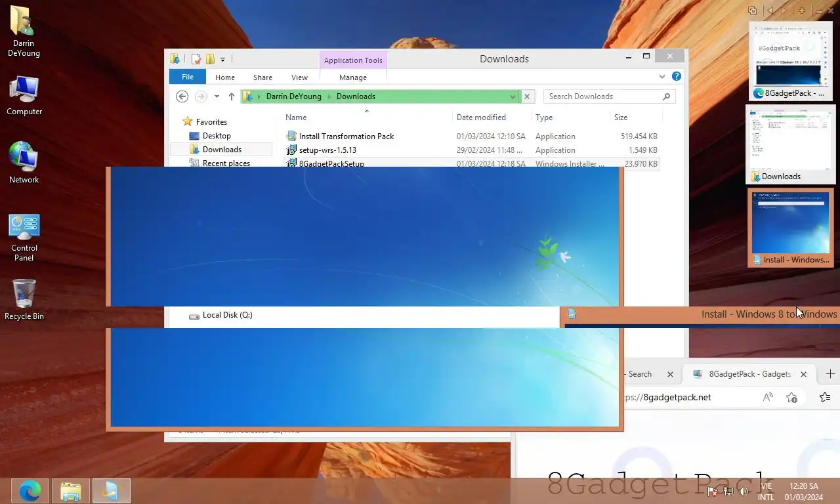Image resolution: width=840 pixels, height=504 pixels.
Task: Close the 8GadgetPack tab in Edge
Action: point(803,374)
